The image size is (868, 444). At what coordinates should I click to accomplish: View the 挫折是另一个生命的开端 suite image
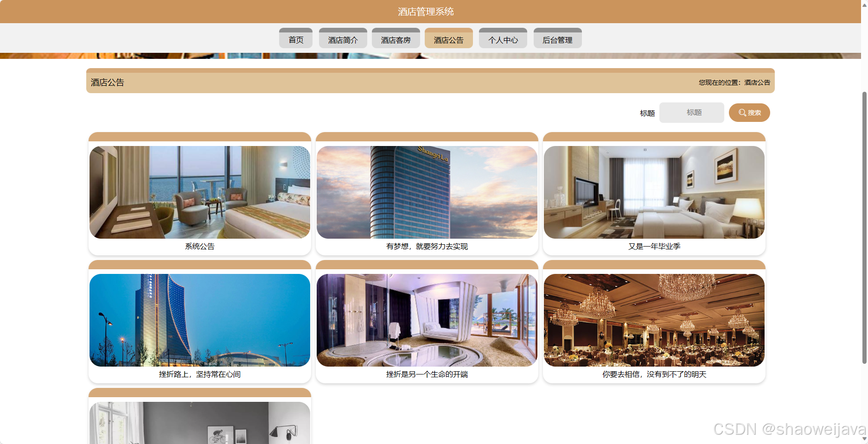coord(427,320)
